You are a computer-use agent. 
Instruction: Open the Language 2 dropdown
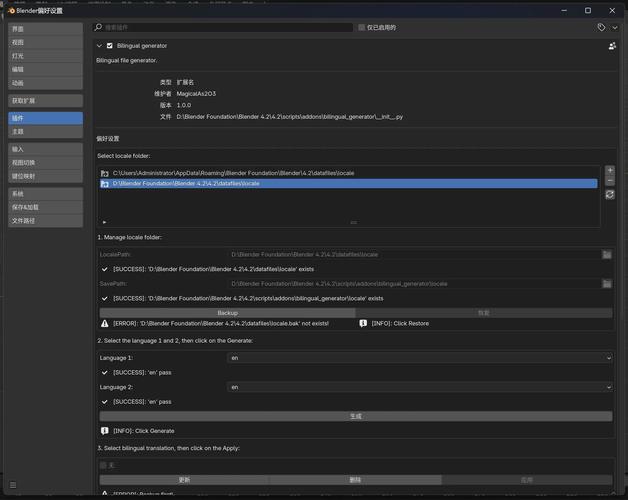(420, 387)
